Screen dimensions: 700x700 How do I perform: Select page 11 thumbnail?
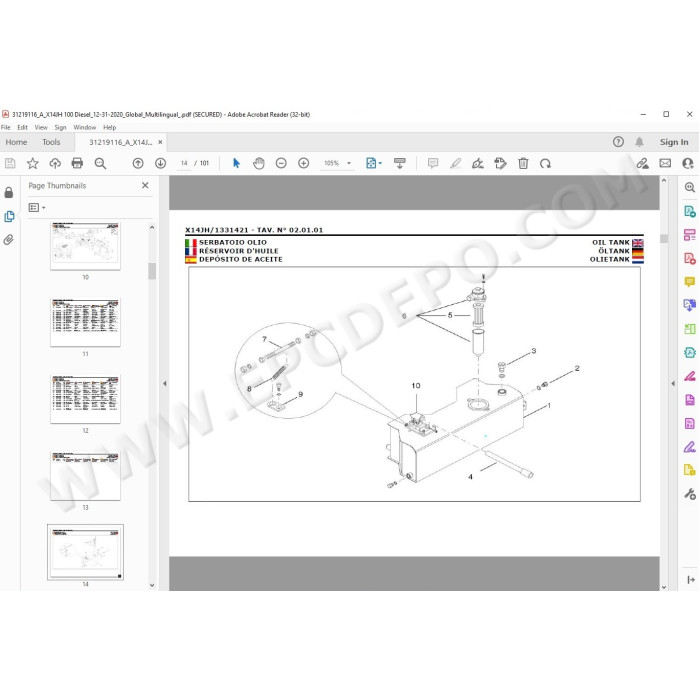click(x=85, y=323)
